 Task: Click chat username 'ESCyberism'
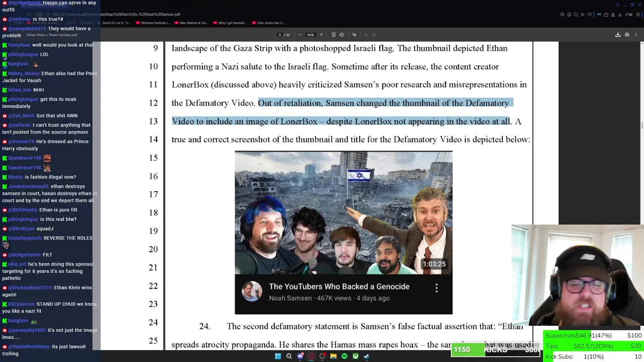[22, 304]
